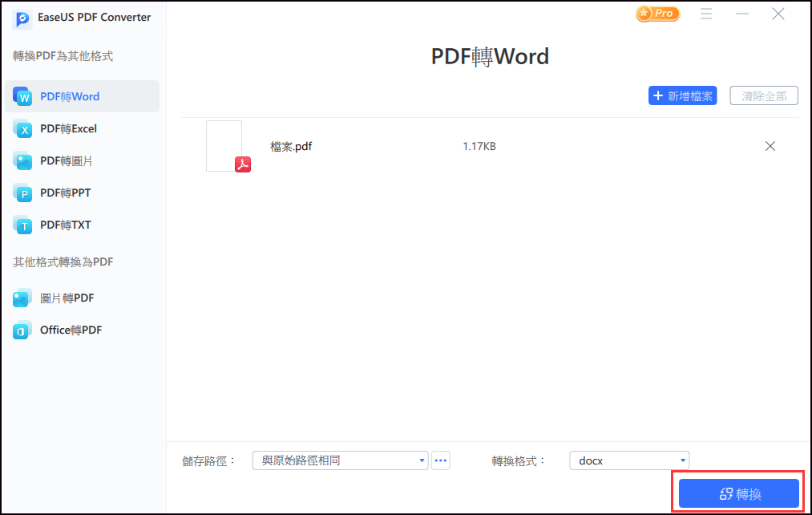
Task: Open the hamburger menu
Action: click(x=706, y=14)
